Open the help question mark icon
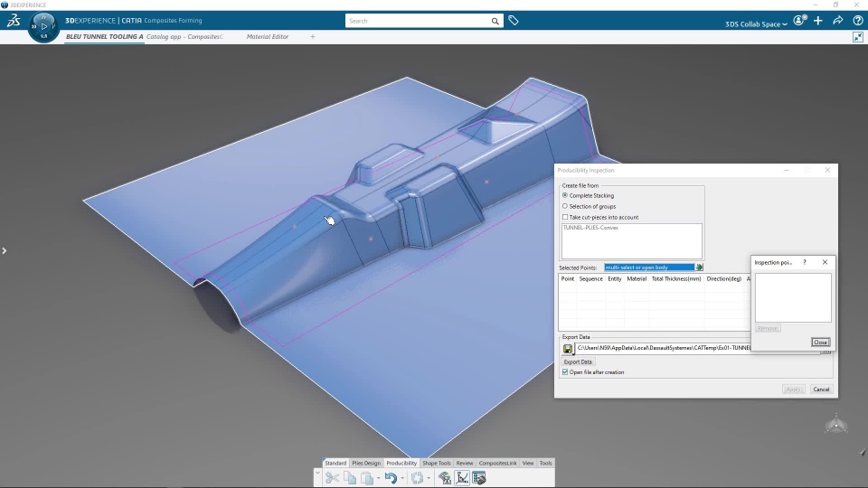868x488 pixels. click(x=858, y=21)
